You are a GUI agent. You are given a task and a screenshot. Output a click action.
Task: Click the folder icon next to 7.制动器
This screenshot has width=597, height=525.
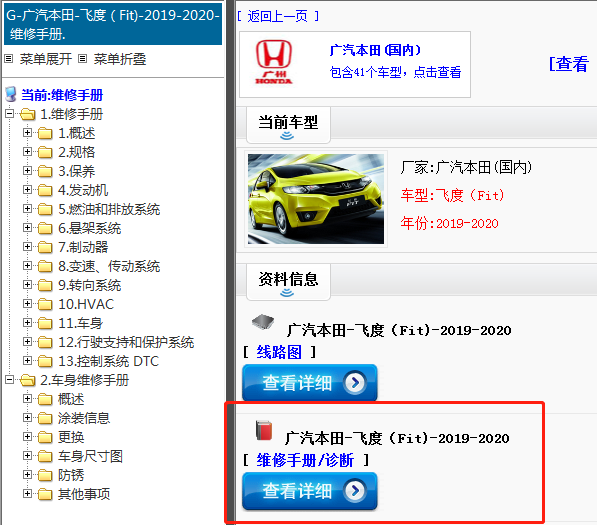(x=45, y=247)
